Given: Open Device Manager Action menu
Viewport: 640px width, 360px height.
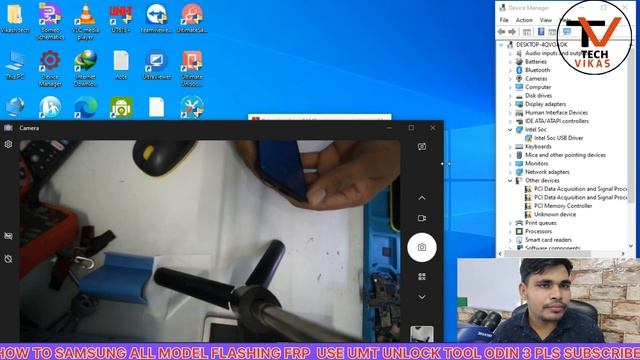Looking at the screenshot, I should tap(524, 20).
